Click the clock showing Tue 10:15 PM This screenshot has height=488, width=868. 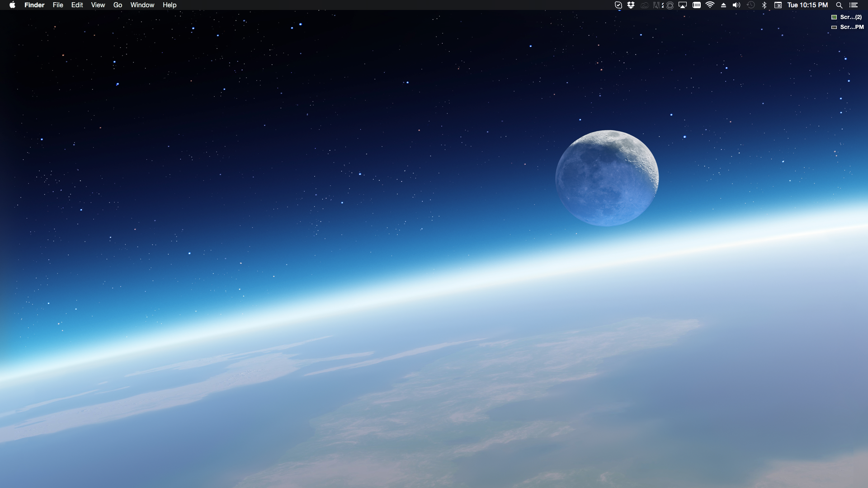click(x=807, y=5)
